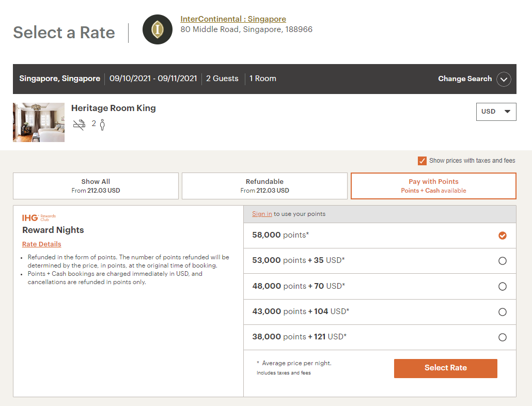The width and height of the screenshot is (532, 406).
Task: Click the 2 Guests text
Action: (222, 79)
